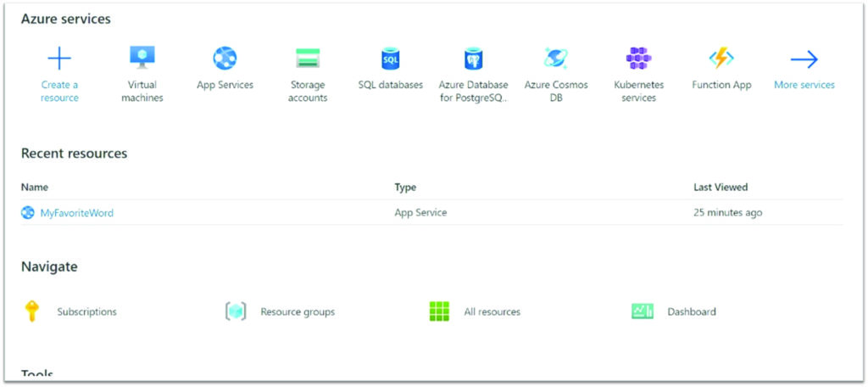Image resolution: width=868 pixels, height=387 pixels.
Task: Click the Last Viewed column header
Action: [x=721, y=188]
